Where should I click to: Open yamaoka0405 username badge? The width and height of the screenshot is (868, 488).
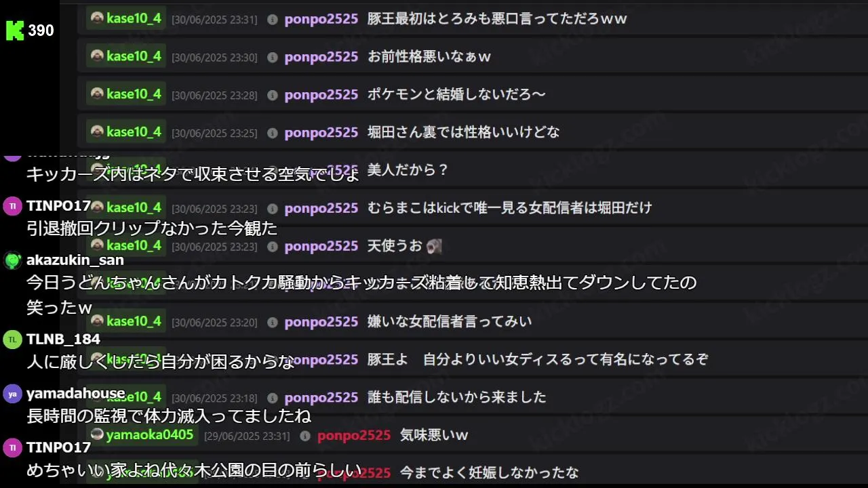click(x=142, y=434)
